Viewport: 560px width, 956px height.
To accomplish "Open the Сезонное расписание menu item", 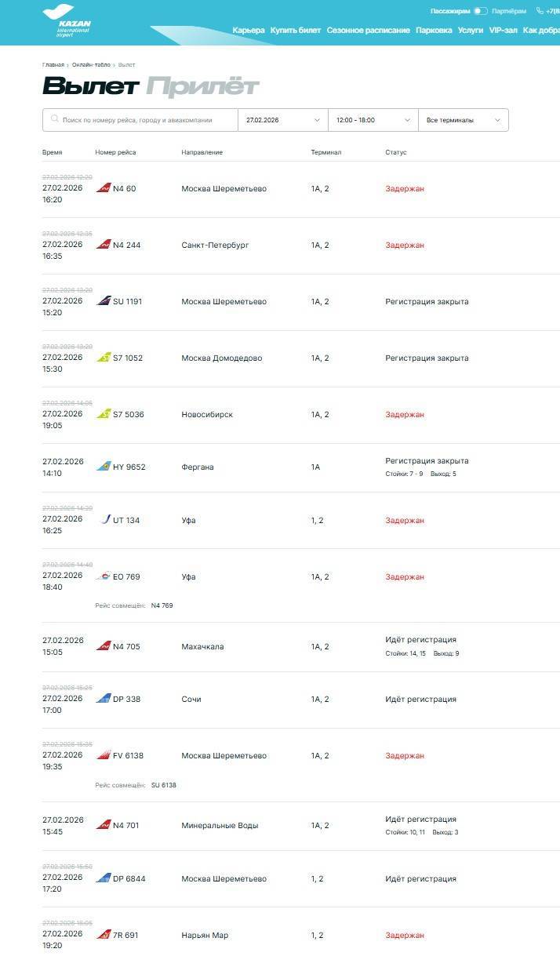I will 368,31.
